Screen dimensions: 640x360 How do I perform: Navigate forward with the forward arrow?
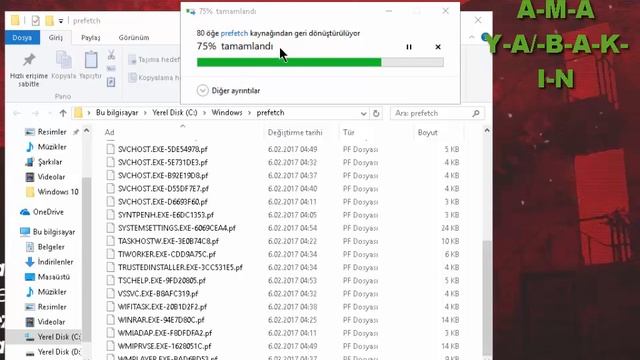click(x=36, y=113)
